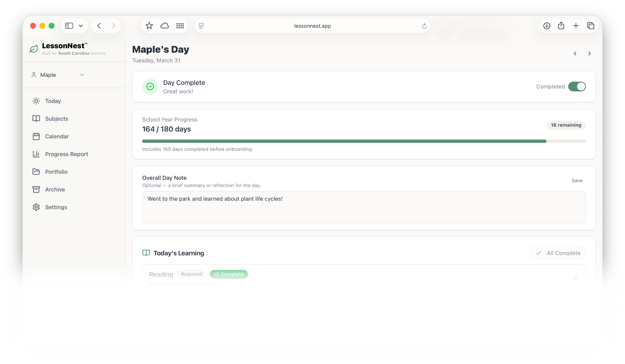The image size is (625, 364).
Task: Open the grid apps icon in toolbar
Action: click(x=180, y=26)
